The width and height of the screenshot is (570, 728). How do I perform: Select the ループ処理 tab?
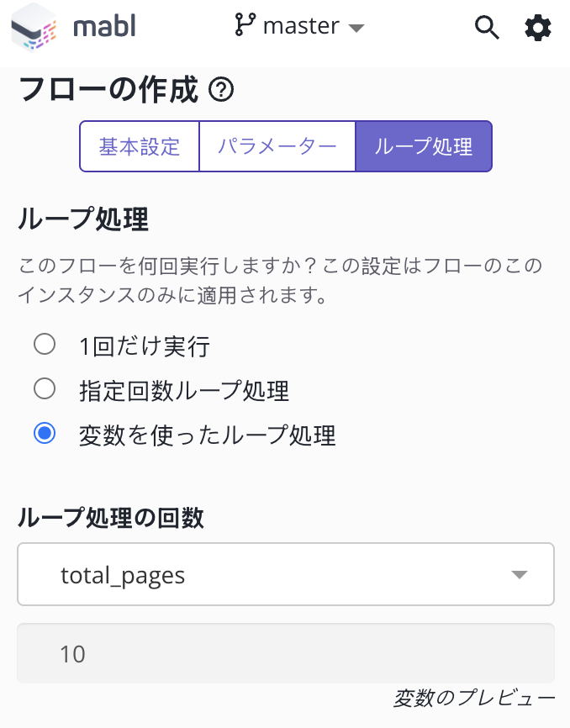coord(424,146)
